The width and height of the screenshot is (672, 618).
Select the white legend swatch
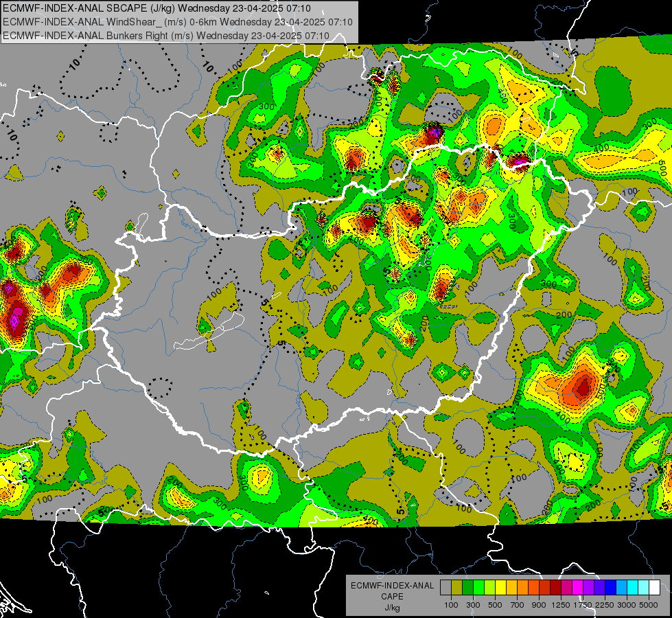tap(655, 588)
